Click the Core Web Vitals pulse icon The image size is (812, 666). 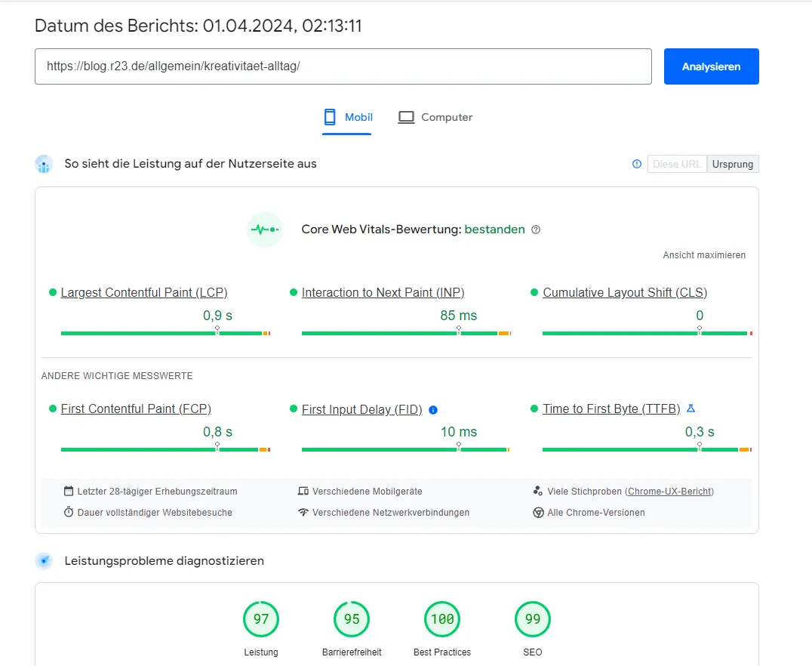pos(265,229)
